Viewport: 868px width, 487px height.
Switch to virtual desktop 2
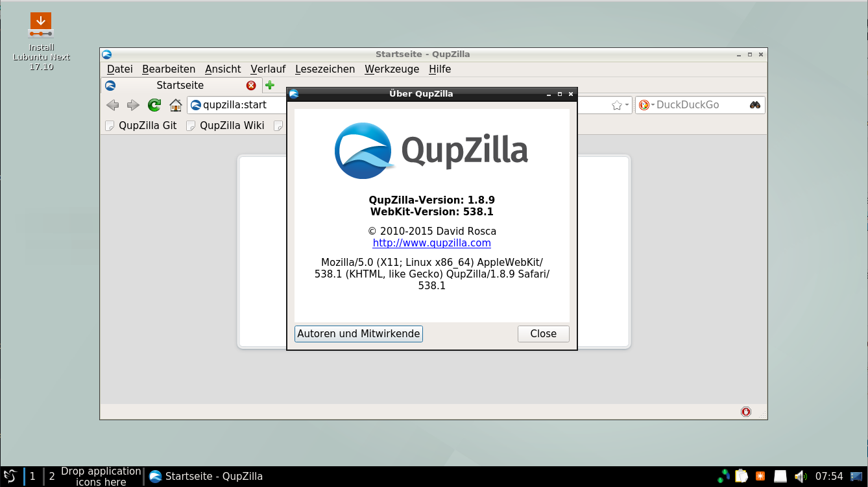(52, 477)
